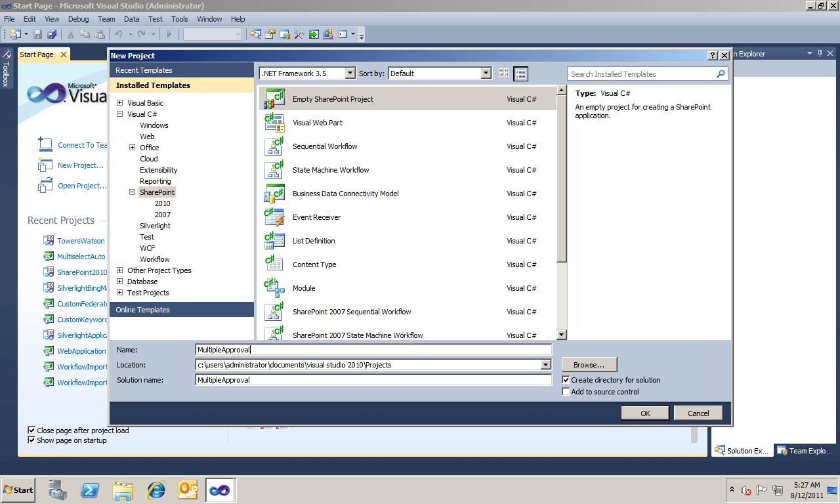Screen dimensions: 840x504
Task: Focus the project Name input field
Action: (x=373, y=350)
